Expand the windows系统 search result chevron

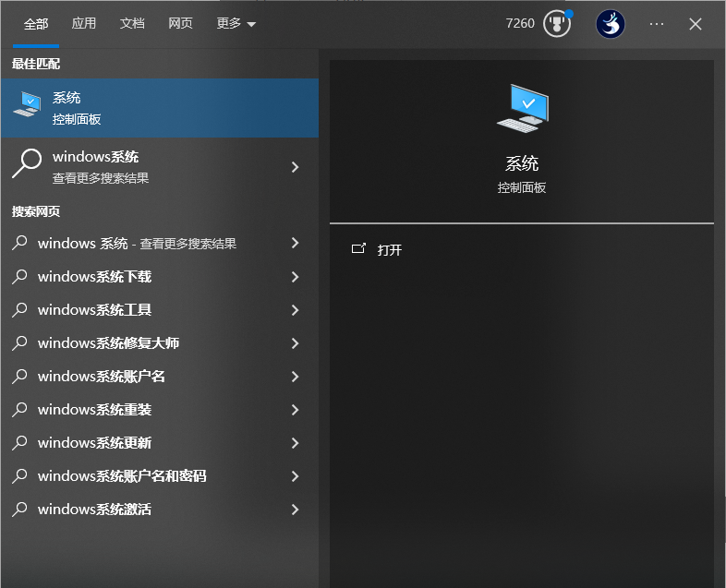pyautogui.click(x=295, y=167)
